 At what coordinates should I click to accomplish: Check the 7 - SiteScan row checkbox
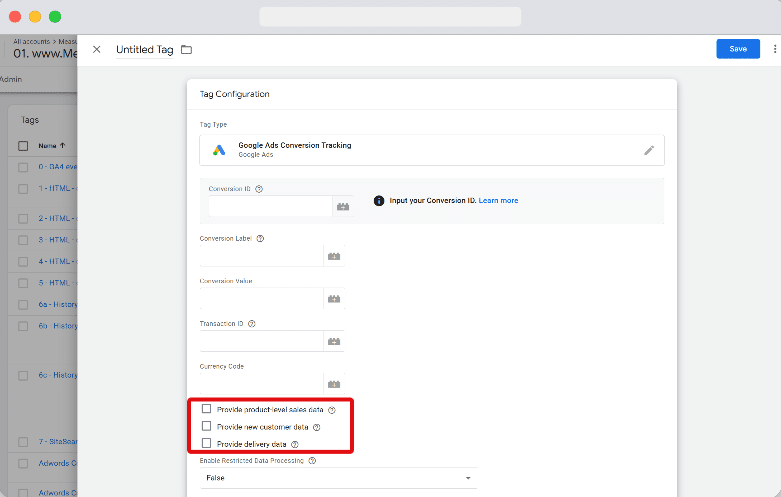(23, 442)
